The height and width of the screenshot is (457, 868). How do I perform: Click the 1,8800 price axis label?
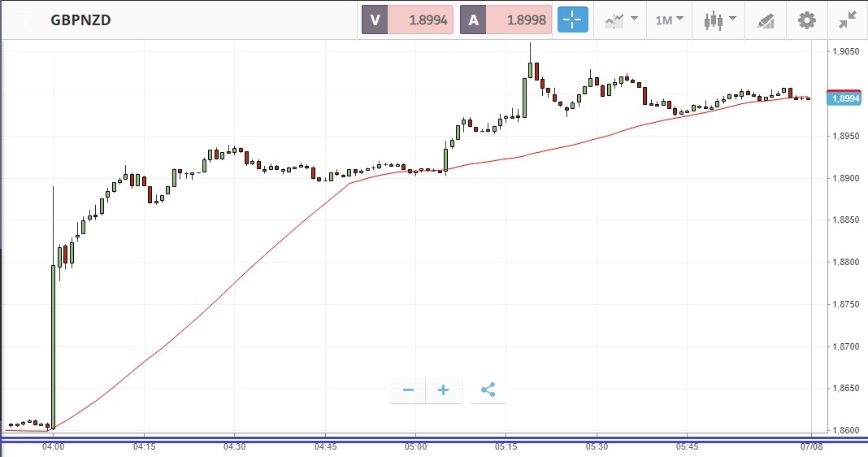tap(845, 263)
